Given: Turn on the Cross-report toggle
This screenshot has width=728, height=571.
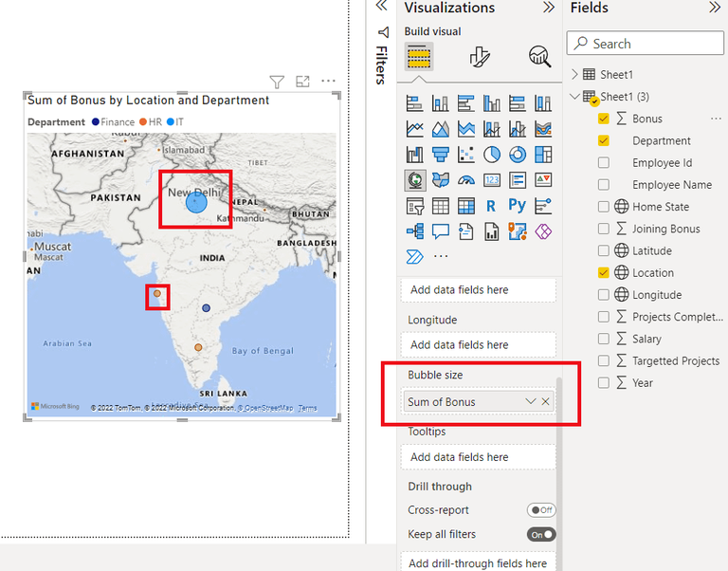Looking at the screenshot, I should click(x=541, y=510).
